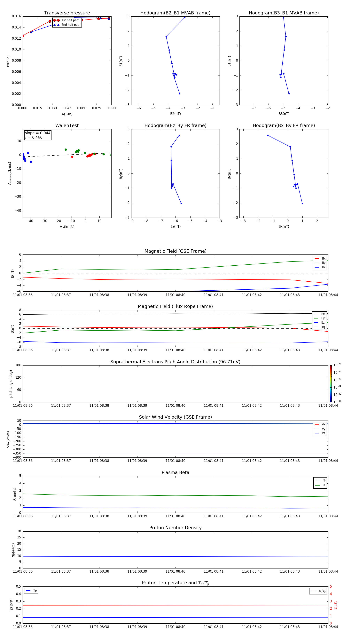Click the '2nd half path' legend entry
The width and height of the screenshot is (351, 644).
click(67, 25)
